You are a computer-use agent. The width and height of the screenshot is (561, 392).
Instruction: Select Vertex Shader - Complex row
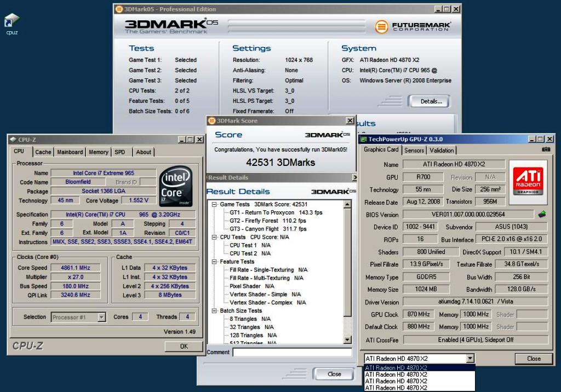point(267,303)
